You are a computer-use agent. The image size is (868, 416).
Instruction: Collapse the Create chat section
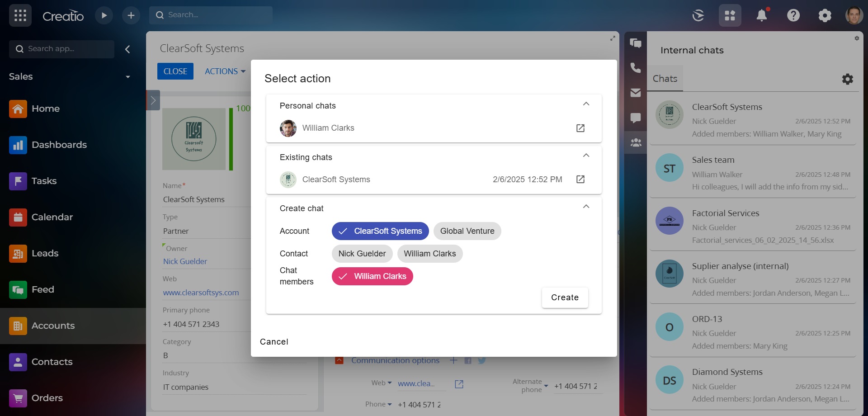tap(586, 207)
